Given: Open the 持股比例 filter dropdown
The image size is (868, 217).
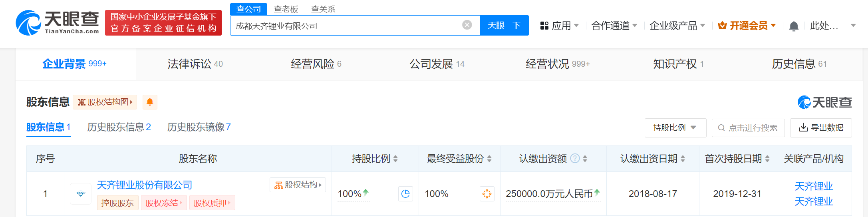Looking at the screenshot, I should point(675,128).
